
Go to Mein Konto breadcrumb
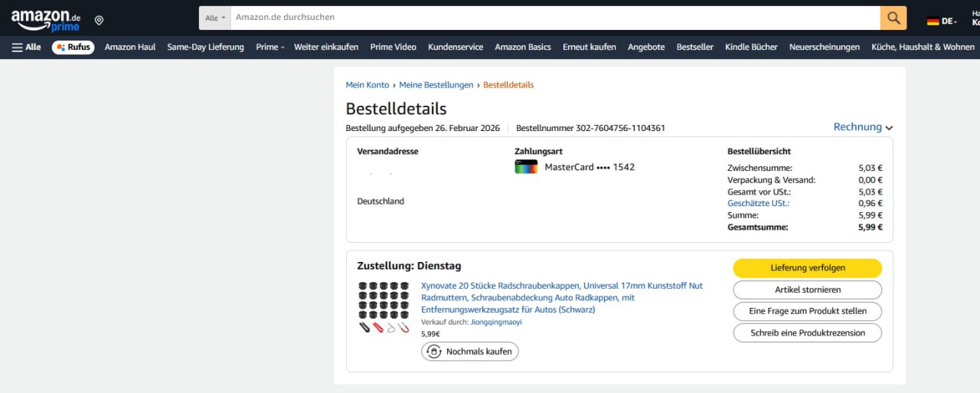367,85
